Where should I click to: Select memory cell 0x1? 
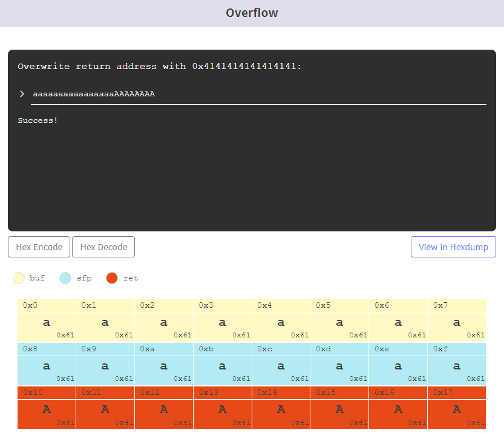[x=105, y=320]
